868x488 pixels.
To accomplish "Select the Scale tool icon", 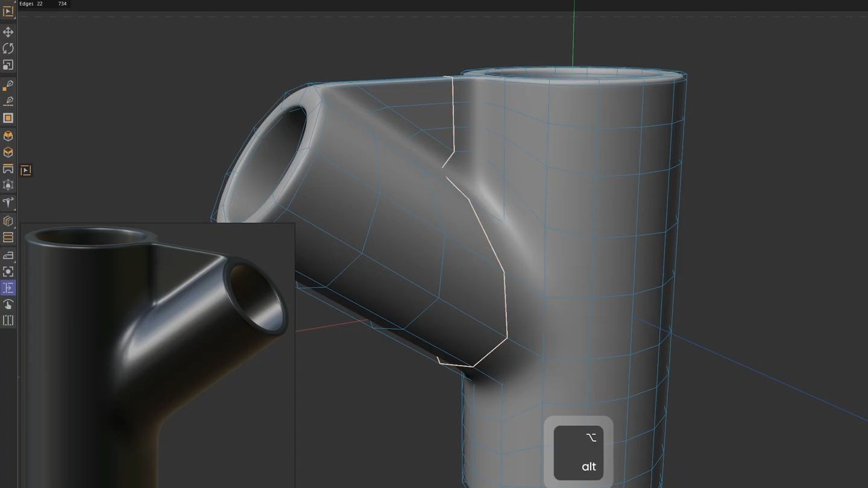I will point(8,65).
